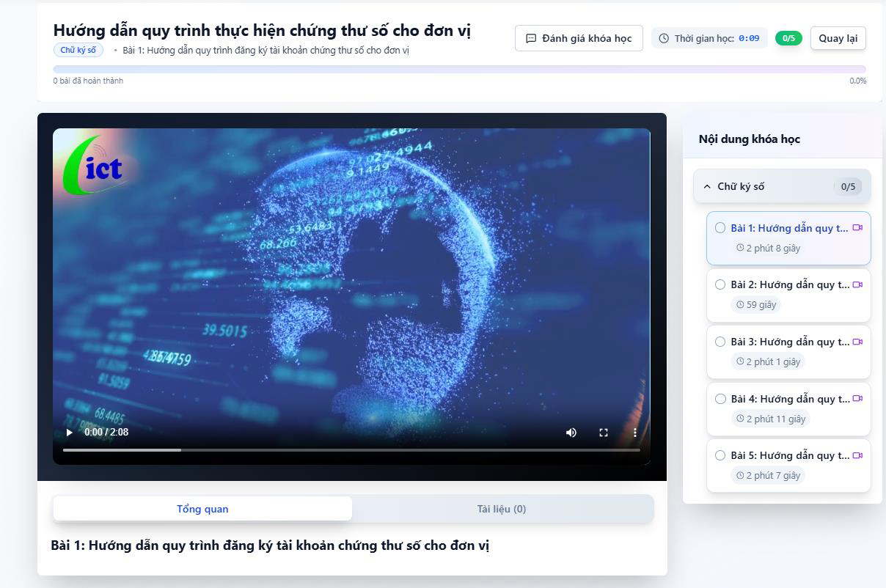Open video more options menu

[x=635, y=433]
